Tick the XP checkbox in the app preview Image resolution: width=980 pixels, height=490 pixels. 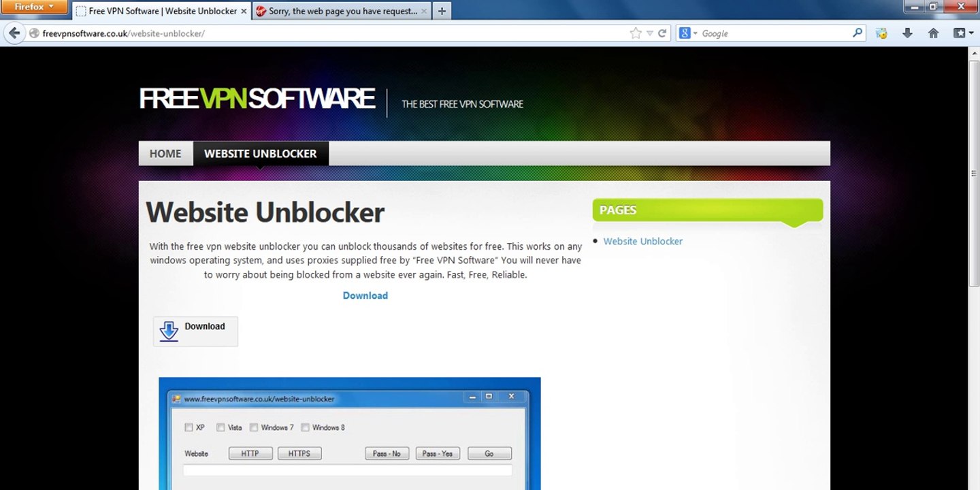[189, 427]
